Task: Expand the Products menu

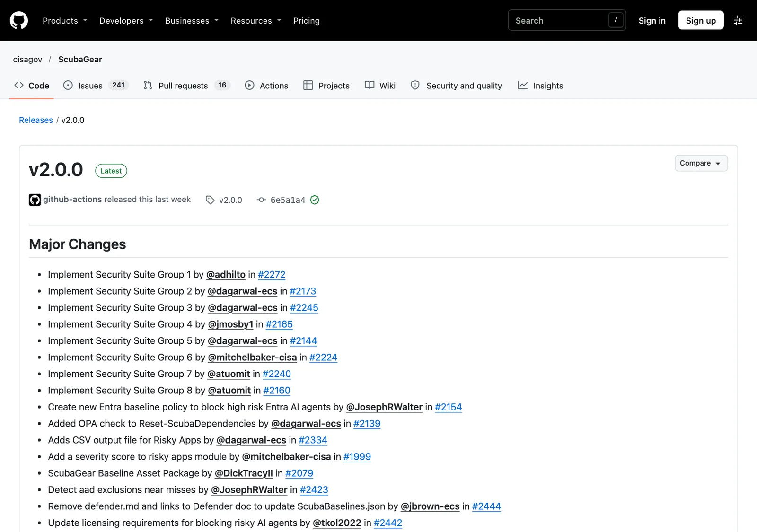Action: tap(65, 21)
